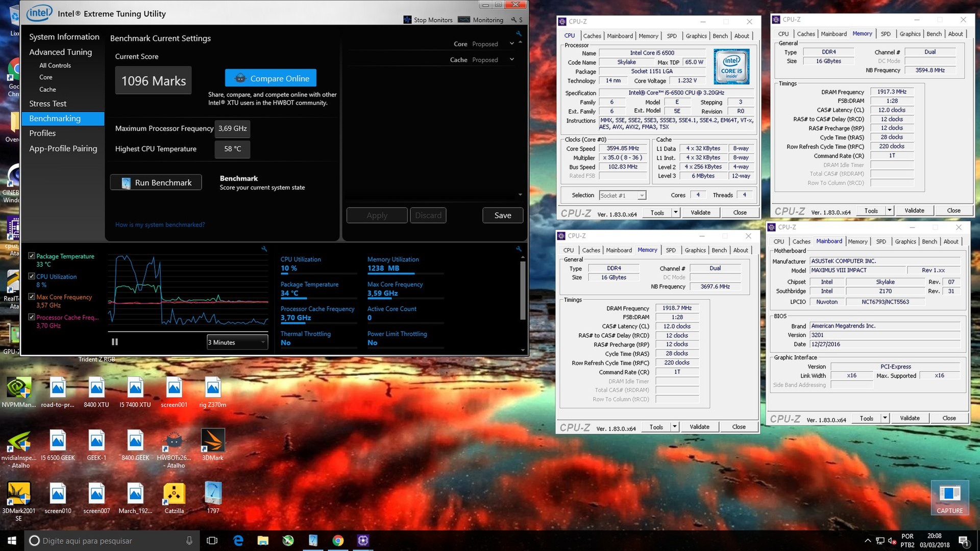
Task: Show hidden system tray icons chevron
Action: (868, 540)
